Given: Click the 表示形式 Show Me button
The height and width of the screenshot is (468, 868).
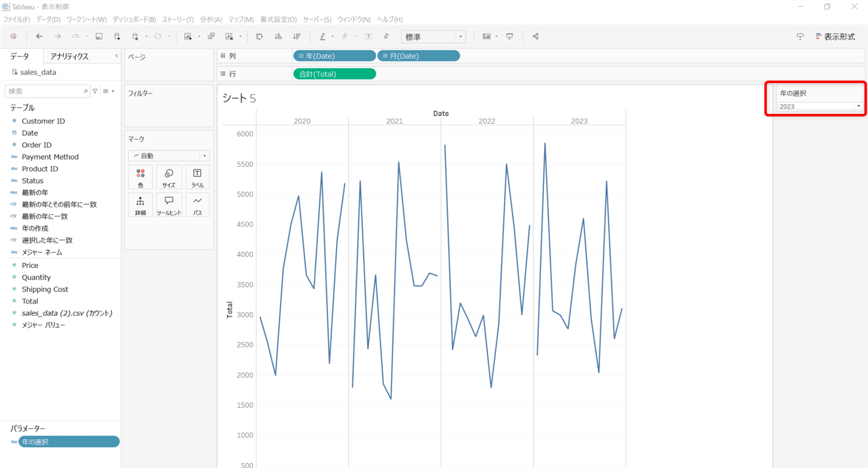Looking at the screenshot, I should click(835, 37).
